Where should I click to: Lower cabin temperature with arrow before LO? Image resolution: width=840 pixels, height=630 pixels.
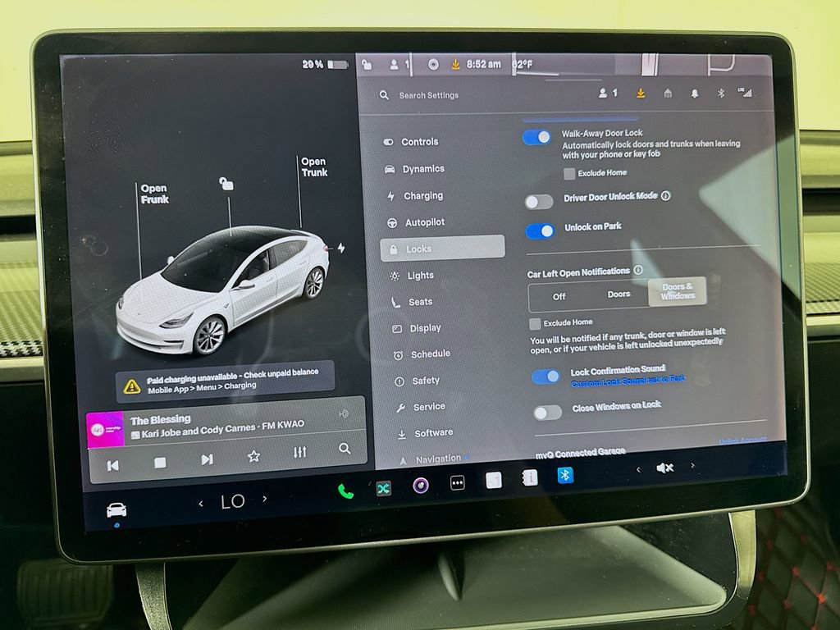point(201,504)
